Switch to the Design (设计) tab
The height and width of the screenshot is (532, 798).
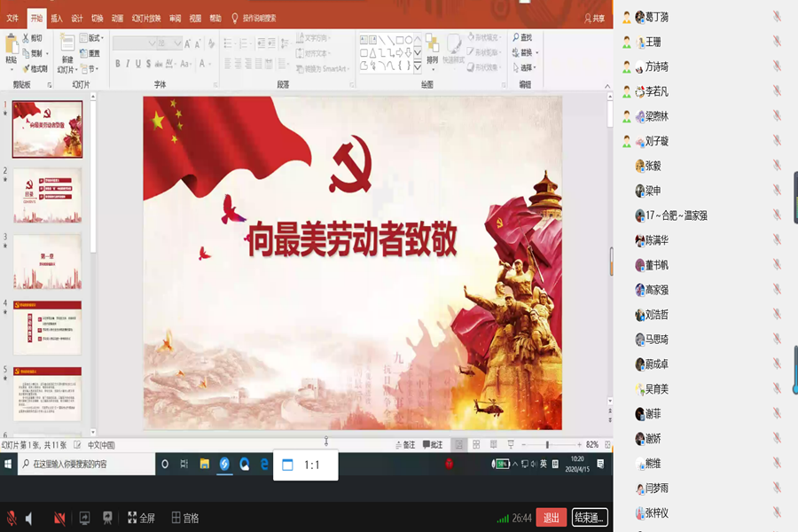click(77, 19)
